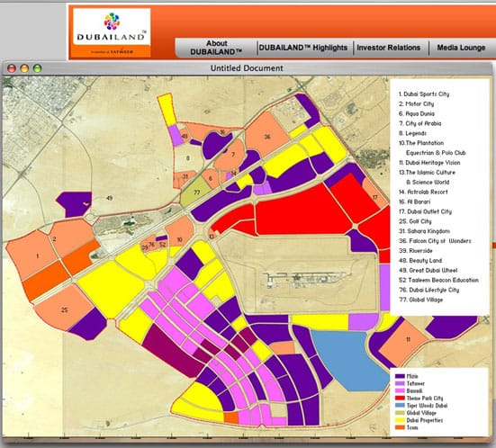This screenshot has height=448, width=496.
Task: Click map plot numbered 17
Action: click(374, 198)
